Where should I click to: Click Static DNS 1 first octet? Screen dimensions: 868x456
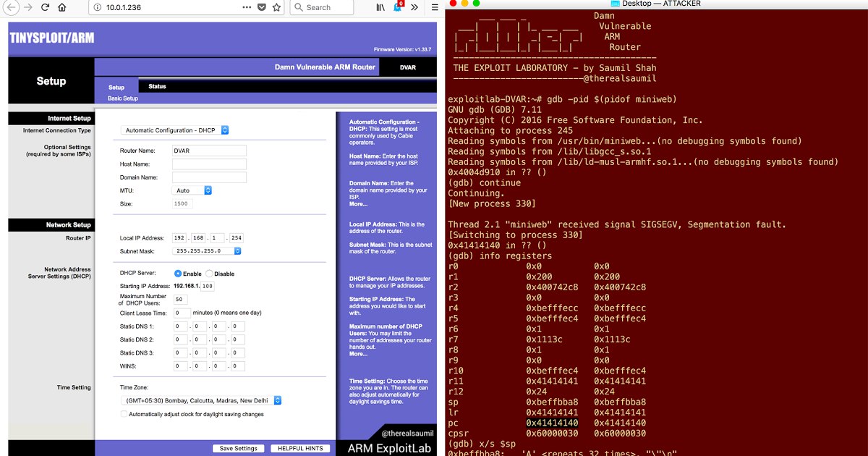pyautogui.click(x=180, y=326)
